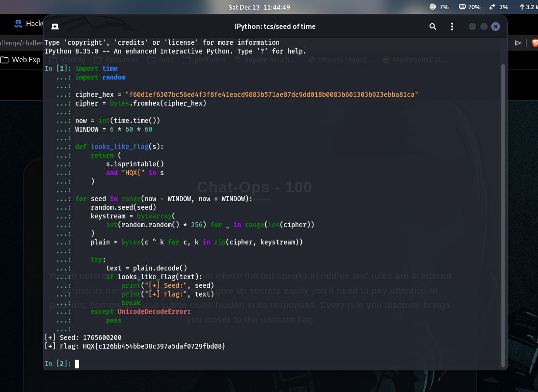This screenshot has width=538, height=392.
Task: Click the 'except UnicodeDecodeError:' line
Action: point(140,311)
